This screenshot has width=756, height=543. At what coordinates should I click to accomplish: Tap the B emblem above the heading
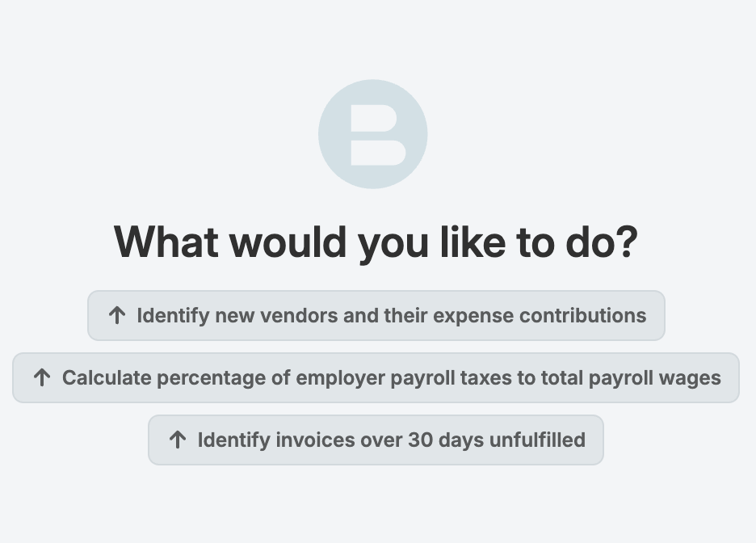click(373, 133)
